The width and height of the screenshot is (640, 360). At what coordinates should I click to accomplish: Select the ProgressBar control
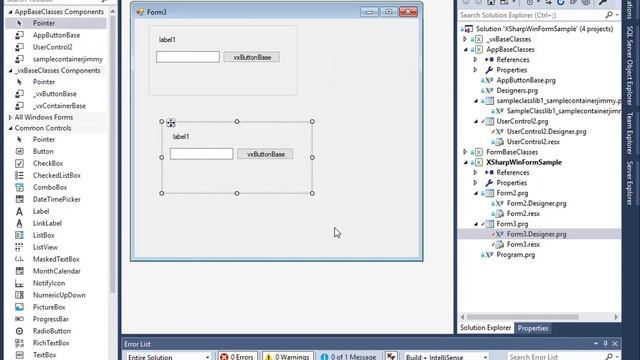(x=51, y=319)
